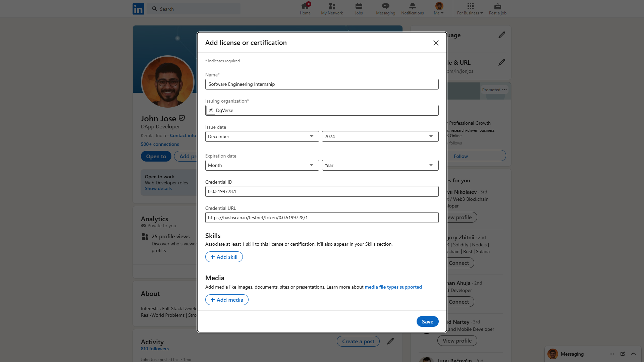Click the Issuing organization field with DgVerse

point(322,110)
